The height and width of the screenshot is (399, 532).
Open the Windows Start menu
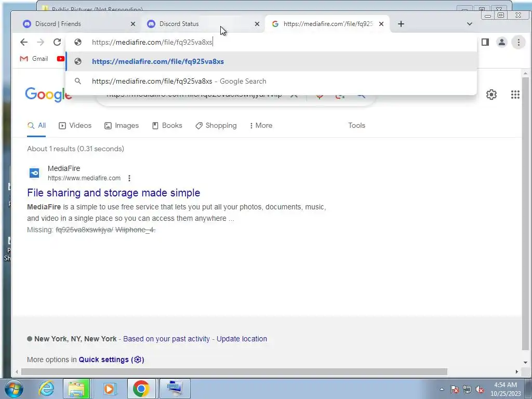click(14, 389)
